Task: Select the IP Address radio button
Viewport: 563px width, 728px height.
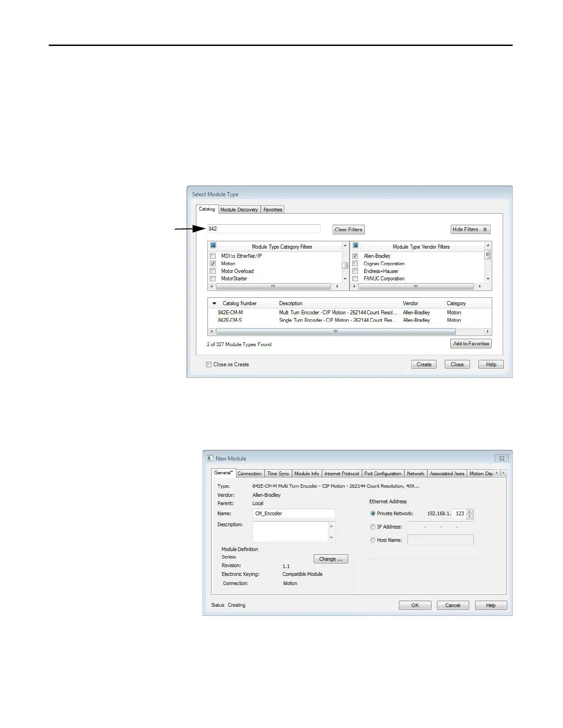Action: (373, 527)
